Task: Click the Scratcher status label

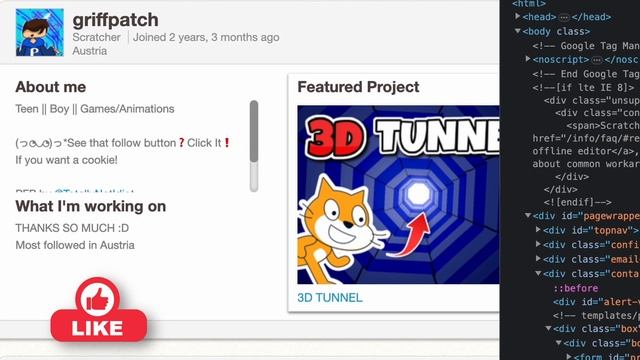Action: point(96,37)
